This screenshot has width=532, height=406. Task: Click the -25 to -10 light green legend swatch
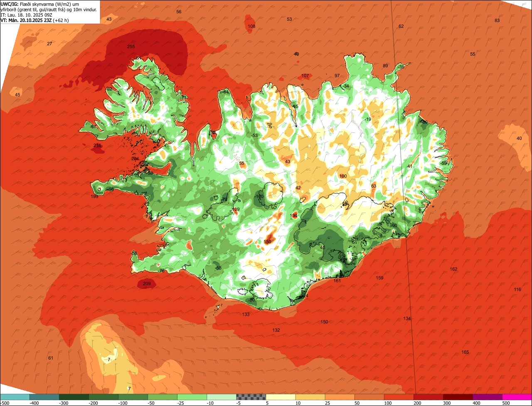(192, 397)
